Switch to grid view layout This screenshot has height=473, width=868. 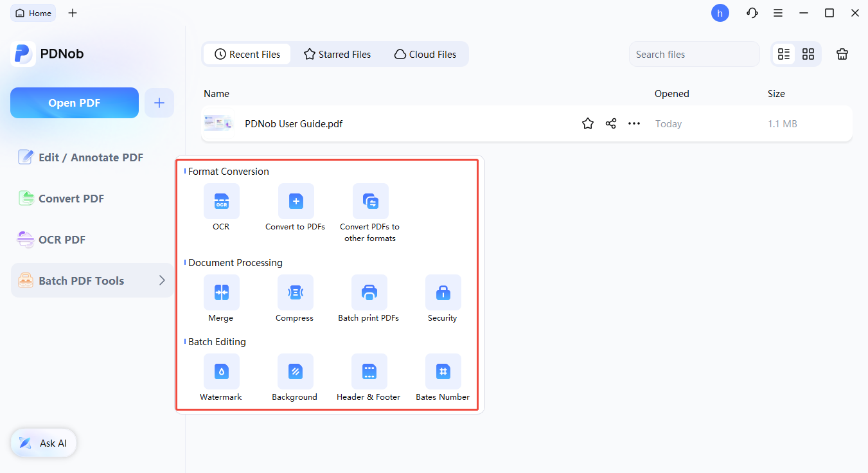tap(808, 55)
